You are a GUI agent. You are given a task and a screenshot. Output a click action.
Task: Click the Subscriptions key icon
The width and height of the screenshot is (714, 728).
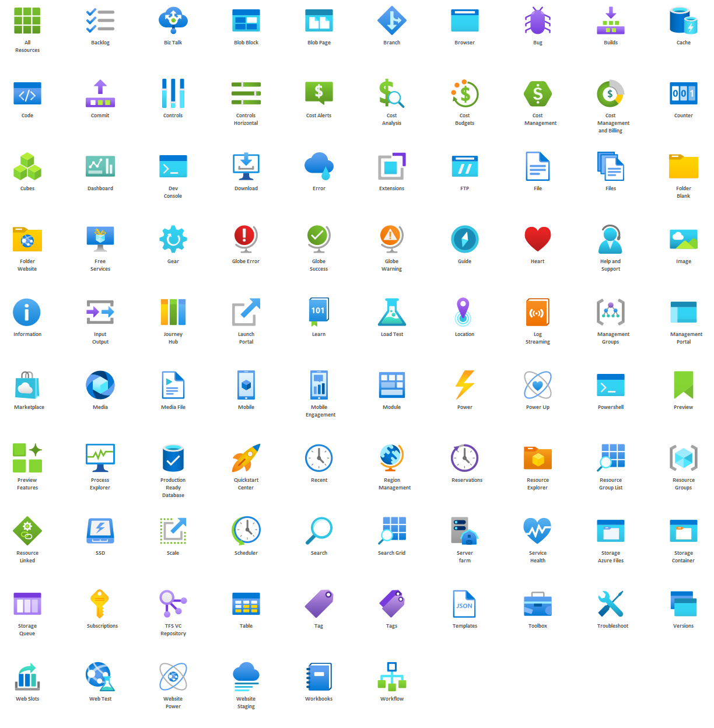point(100,604)
